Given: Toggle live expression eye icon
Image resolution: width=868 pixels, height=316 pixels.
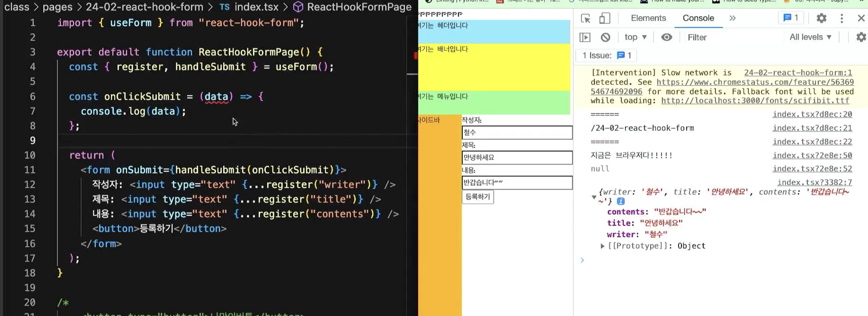Looking at the screenshot, I should 667,37.
